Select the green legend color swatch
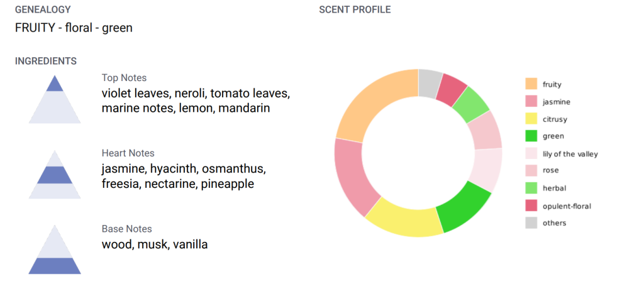This screenshot has width=644, height=284. 531,136
